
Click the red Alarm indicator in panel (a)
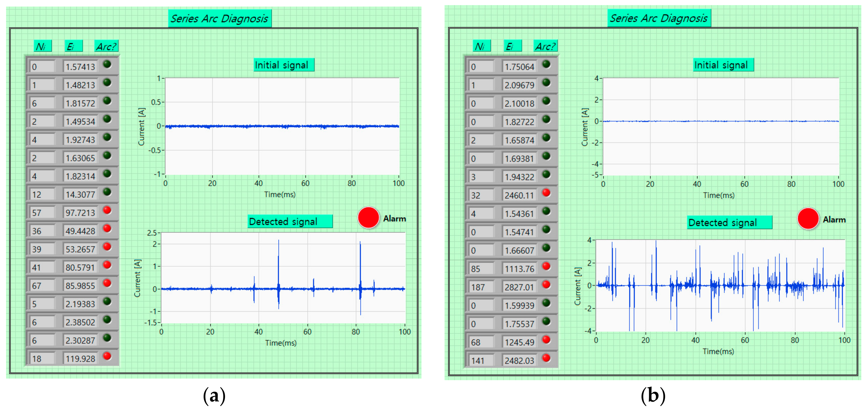coord(368,218)
